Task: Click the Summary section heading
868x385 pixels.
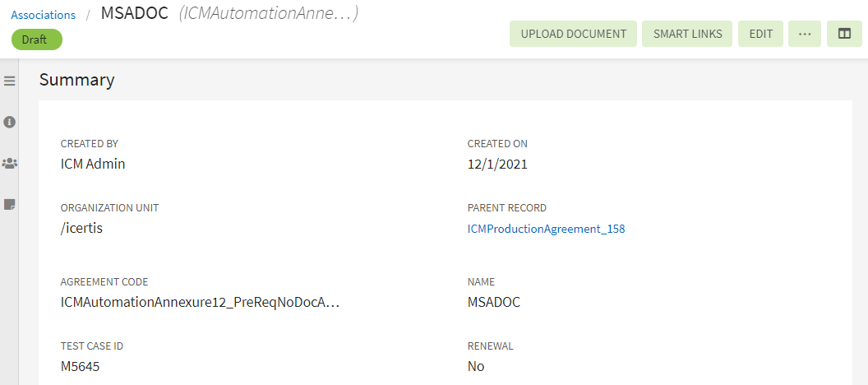Action: coord(77,80)
